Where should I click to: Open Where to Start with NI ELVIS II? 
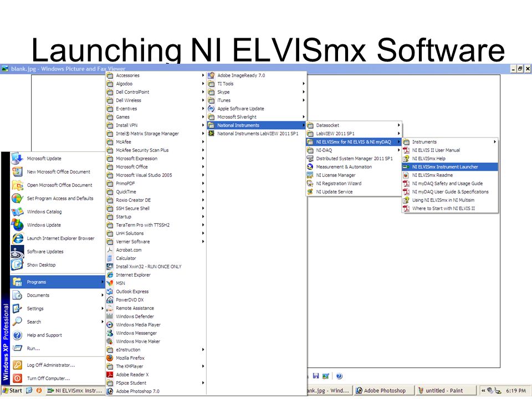(450, 208)
